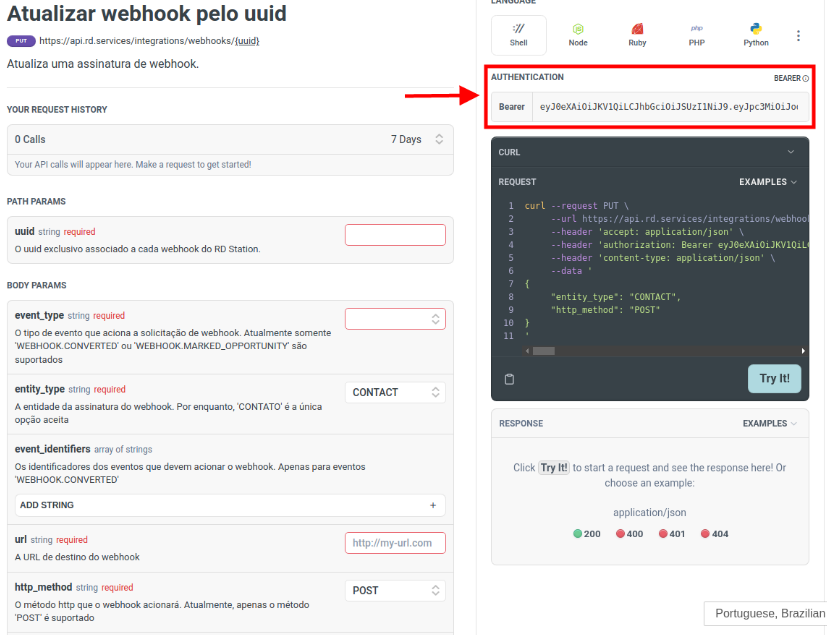
Task: Click code line 'curl --request PUT'
Action: click(576, 206)
